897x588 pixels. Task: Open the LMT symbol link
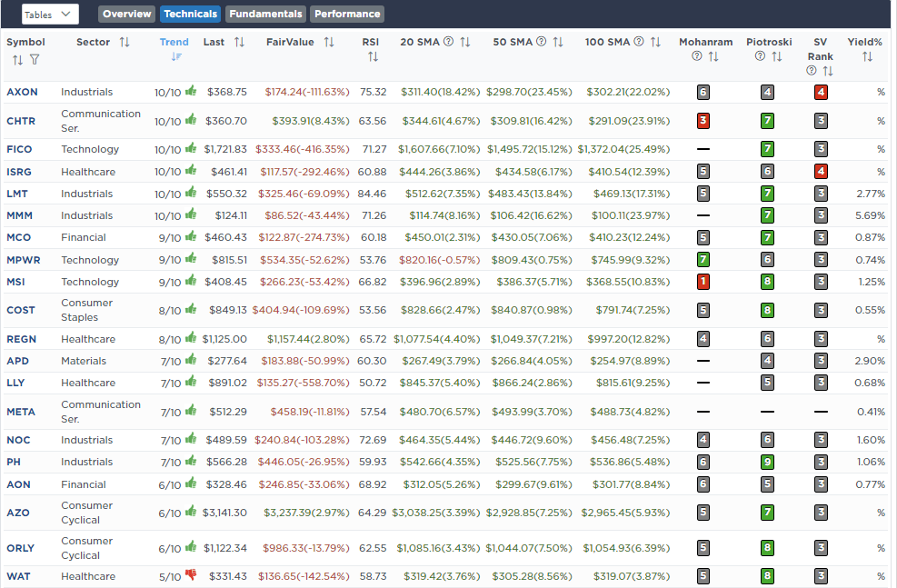click(17, 194)
